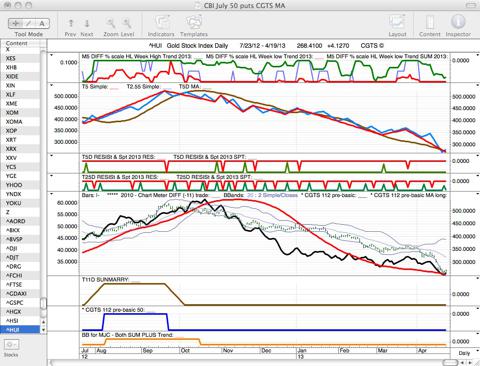Open the T5 Simple panel right-axis menu arrow

coord(478,85)
